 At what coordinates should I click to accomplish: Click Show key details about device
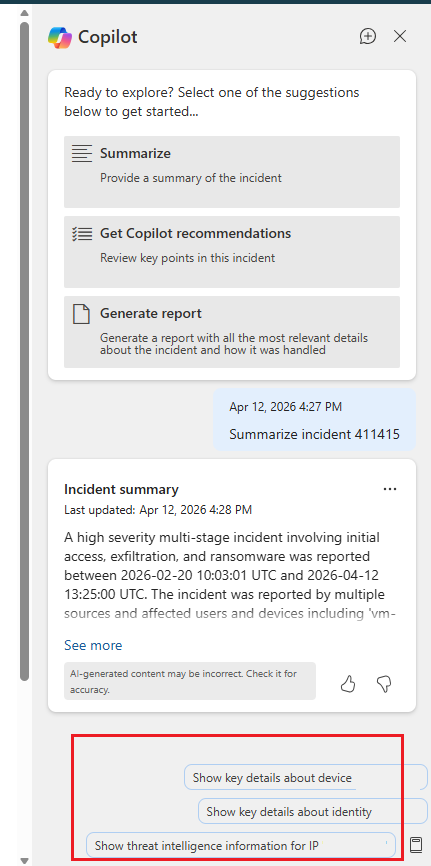click(x=306, y=778)
